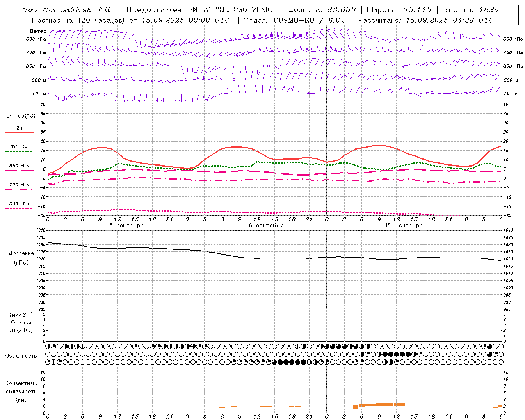Click the 17 сентября date label
Screen dimensions: 525x420
[404, 226]
